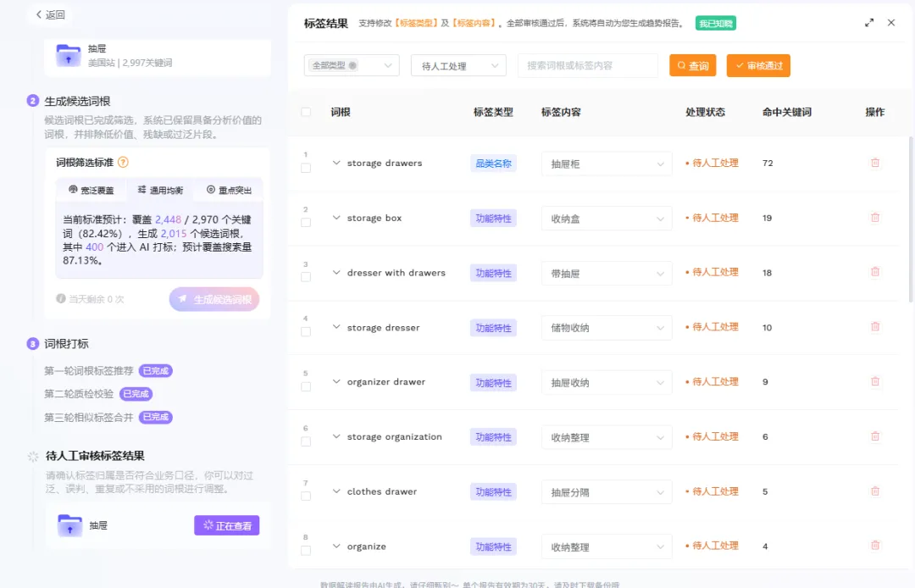The width and height of the screenshot is (915, 588).
Task: Click the 抽屉 folder icon at top
Action: pos(69,55)
